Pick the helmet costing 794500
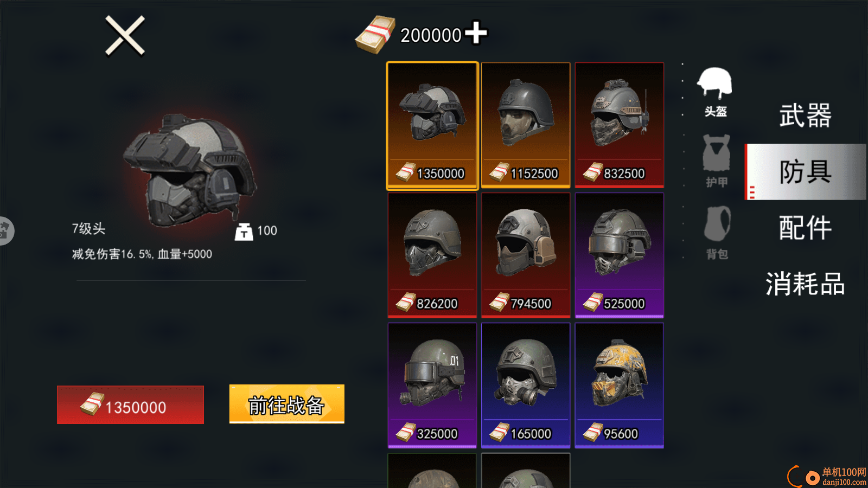Viewport: 868px width, 488px height. click(526, 255)
